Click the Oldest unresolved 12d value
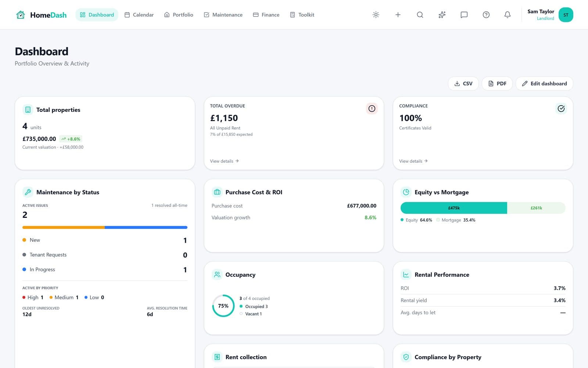Image resolution: width=588 pixels, height=368 pixels. [27, 314]
